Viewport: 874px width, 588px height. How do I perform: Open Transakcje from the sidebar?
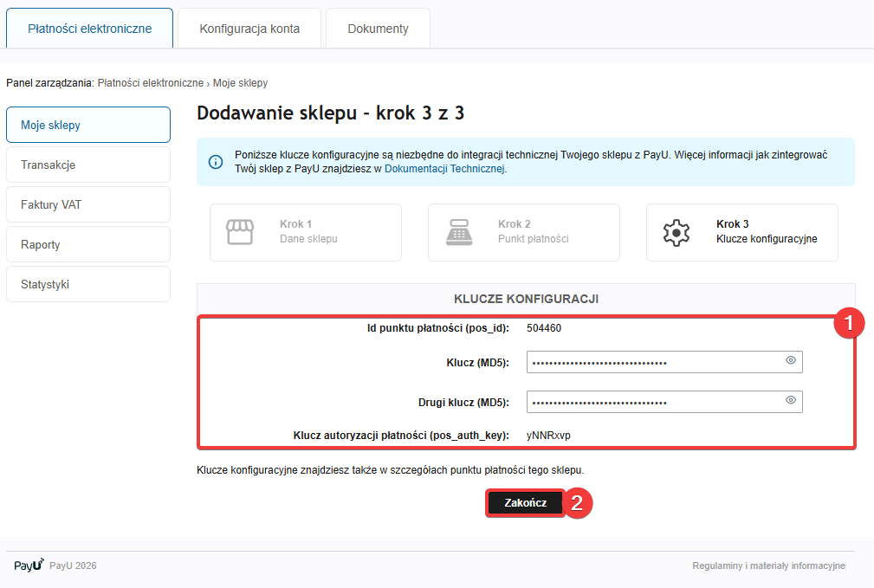[x=88, y=165]
